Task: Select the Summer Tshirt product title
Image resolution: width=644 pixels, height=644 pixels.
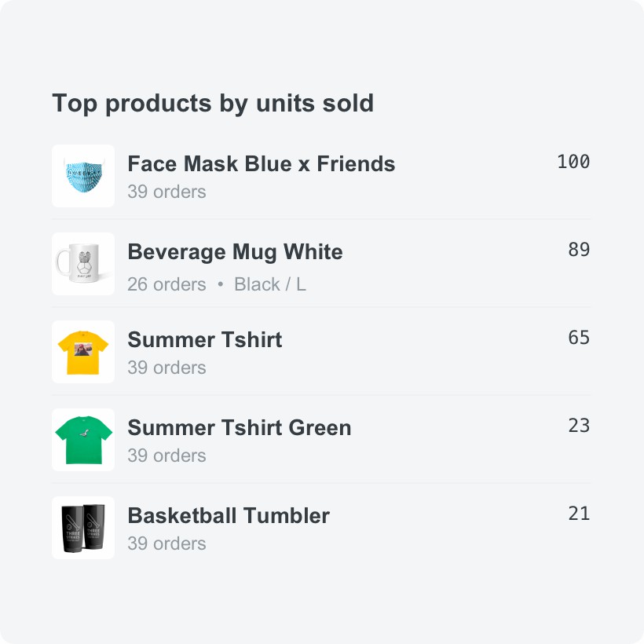Action: pyautogui.click(x=204, y=340)
